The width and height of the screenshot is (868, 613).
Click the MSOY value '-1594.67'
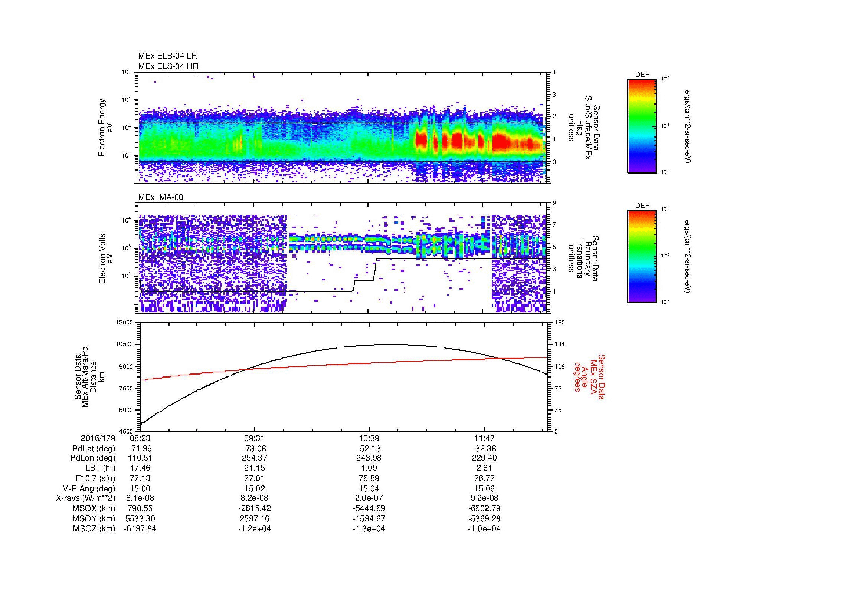[369, 518]
